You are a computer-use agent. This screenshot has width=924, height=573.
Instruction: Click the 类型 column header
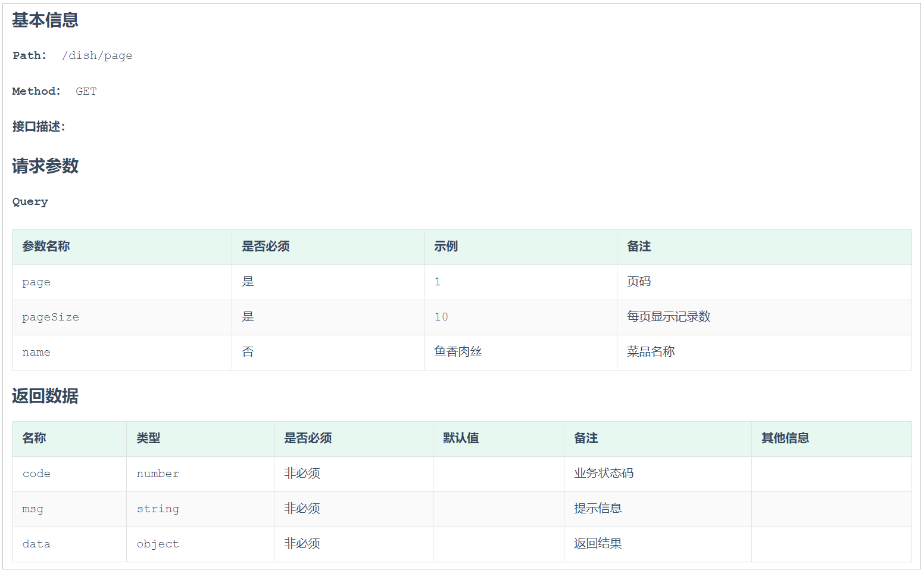[x=148, y=438]
